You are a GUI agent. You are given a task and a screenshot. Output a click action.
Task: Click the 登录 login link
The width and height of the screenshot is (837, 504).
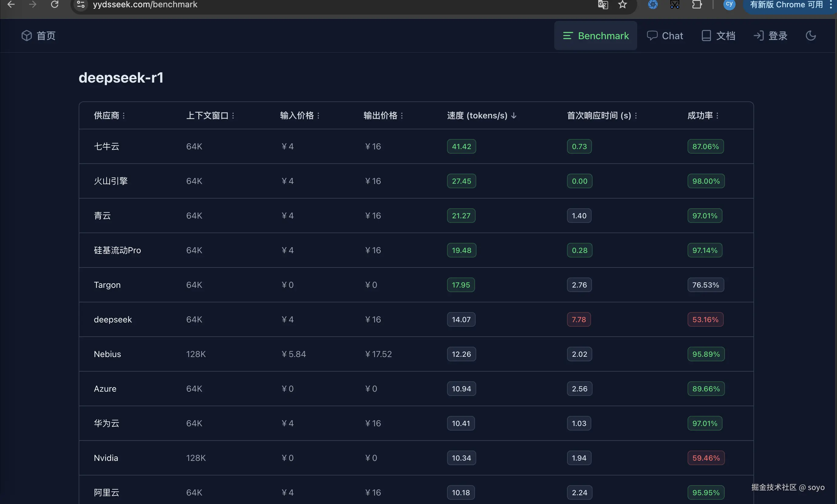coord(770,36)
